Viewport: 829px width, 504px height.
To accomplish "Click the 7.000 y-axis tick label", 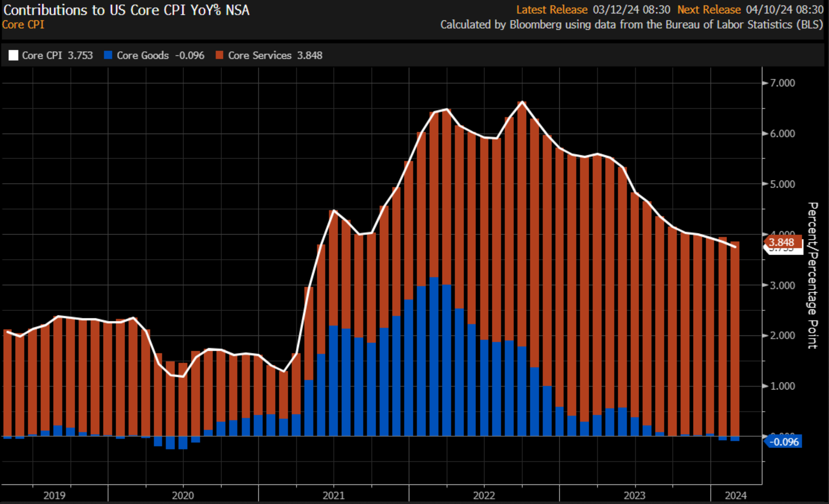I will click(x=782, y=83).
